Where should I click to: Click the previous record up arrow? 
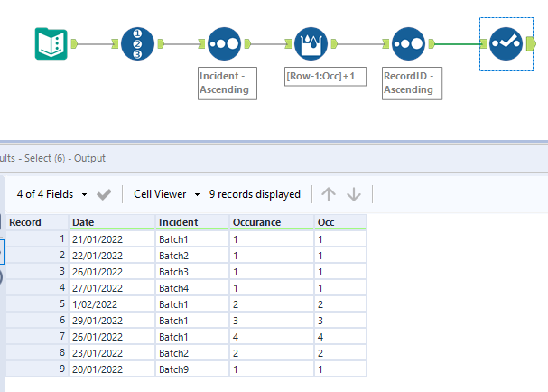pos(329,194)
